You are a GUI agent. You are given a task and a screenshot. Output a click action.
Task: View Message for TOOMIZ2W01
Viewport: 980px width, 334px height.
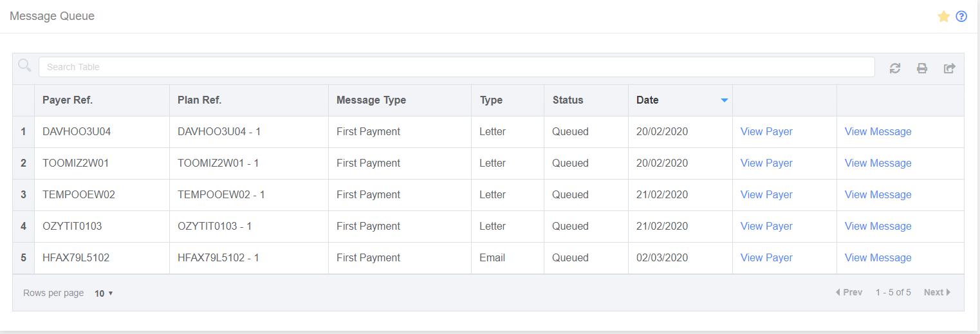click(878, 163)
